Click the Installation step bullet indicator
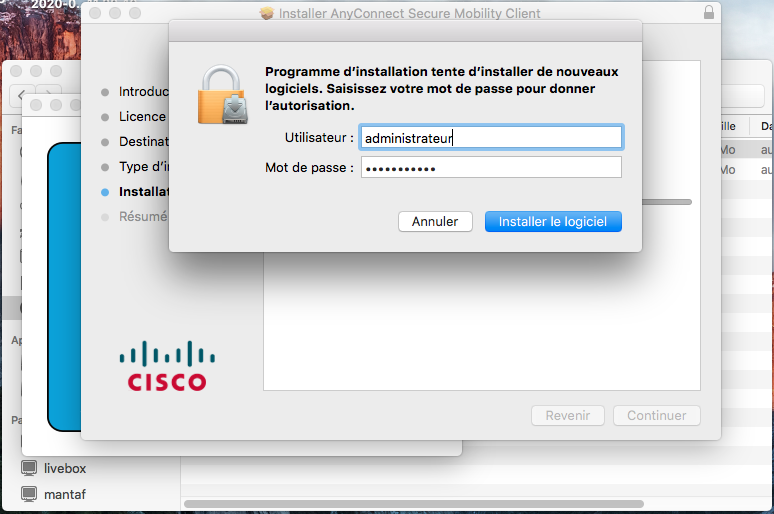The width and height of the screenshot is (774, 514). click(x=105, y=192)
